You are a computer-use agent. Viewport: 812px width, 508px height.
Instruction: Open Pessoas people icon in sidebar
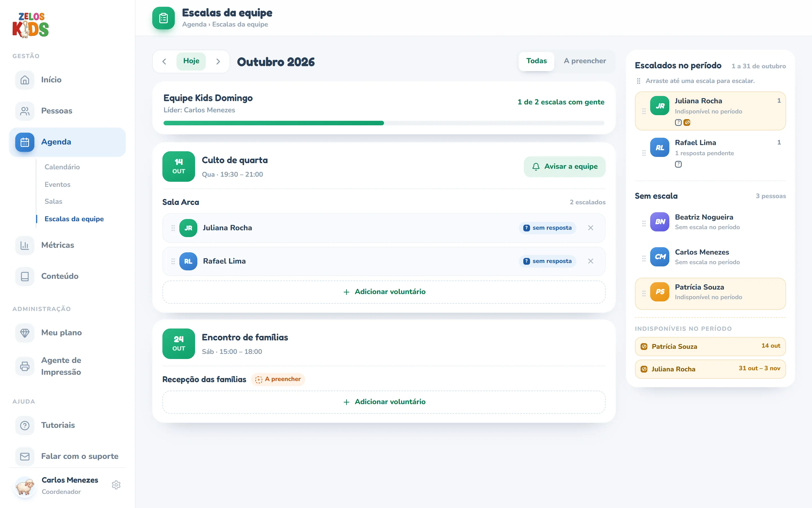pos(25,111)
